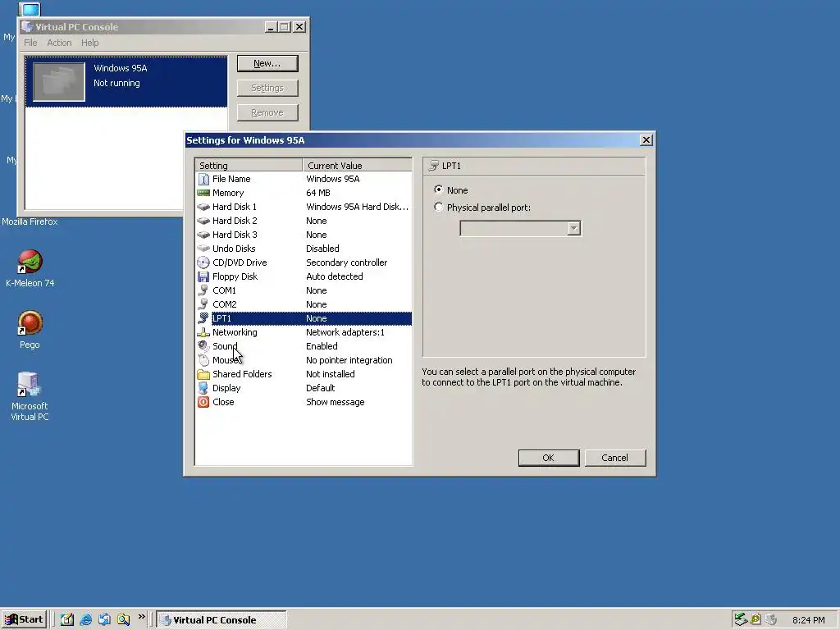Click the Display monitor icon

(x=203, y=388)
